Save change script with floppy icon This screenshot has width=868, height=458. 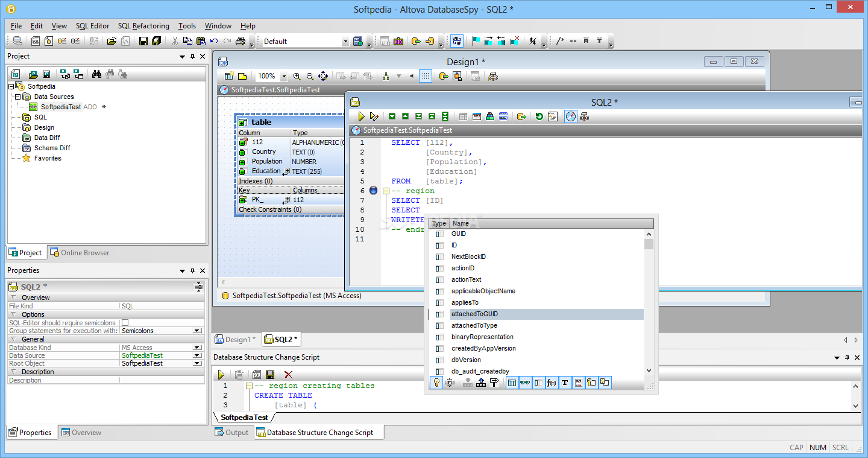pos(270,375)
